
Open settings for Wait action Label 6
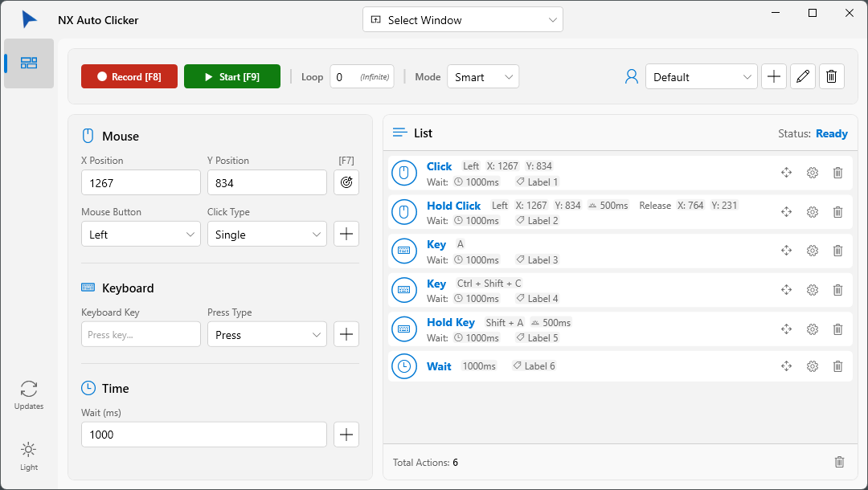pyautogui.click(x=812, y=366)
